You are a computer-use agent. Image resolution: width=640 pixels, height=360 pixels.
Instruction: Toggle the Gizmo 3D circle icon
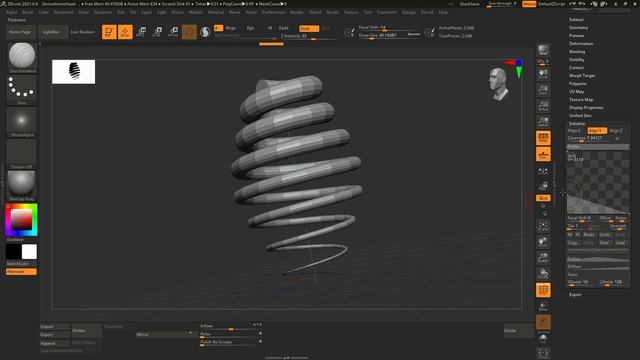pos(189,32)
